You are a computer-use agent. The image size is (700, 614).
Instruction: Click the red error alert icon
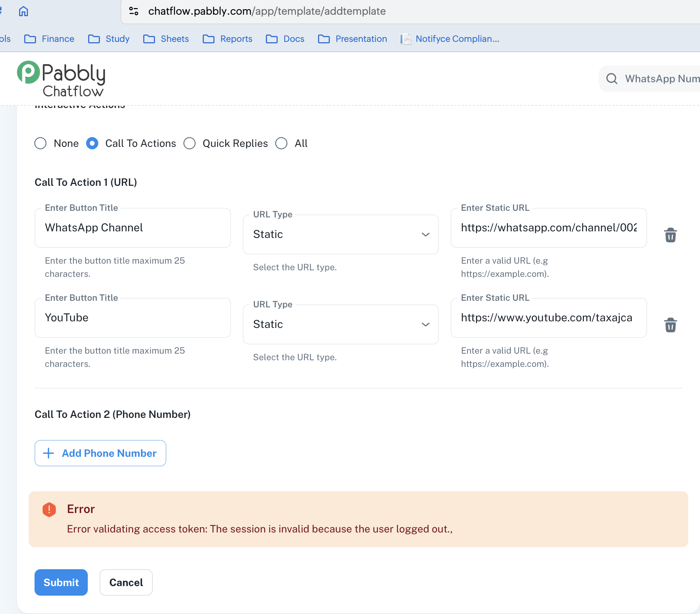(49, 510)
